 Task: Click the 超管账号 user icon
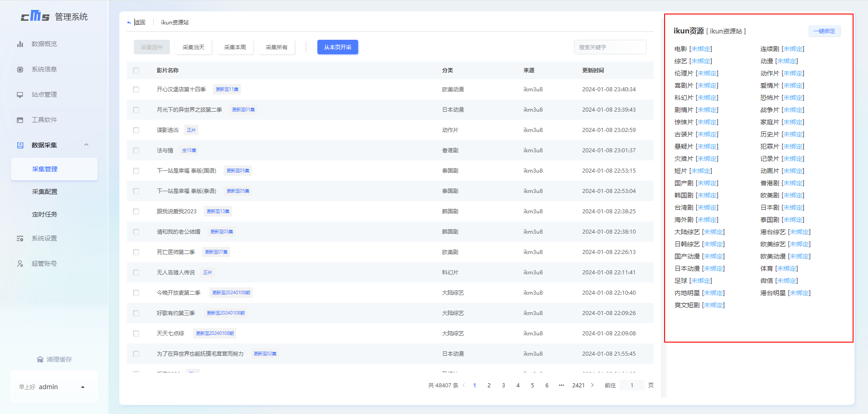click(x=20, y=263)
